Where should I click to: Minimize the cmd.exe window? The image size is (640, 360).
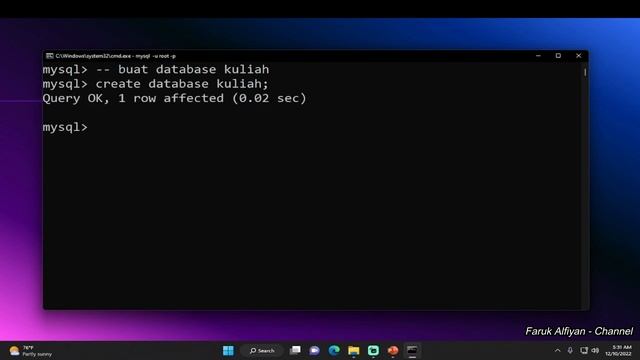coord(538,56)
